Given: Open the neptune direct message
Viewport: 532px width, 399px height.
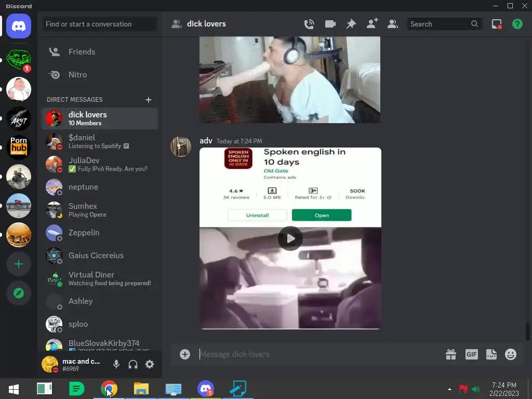Looking at the screenshot, I should coord(100,187).
